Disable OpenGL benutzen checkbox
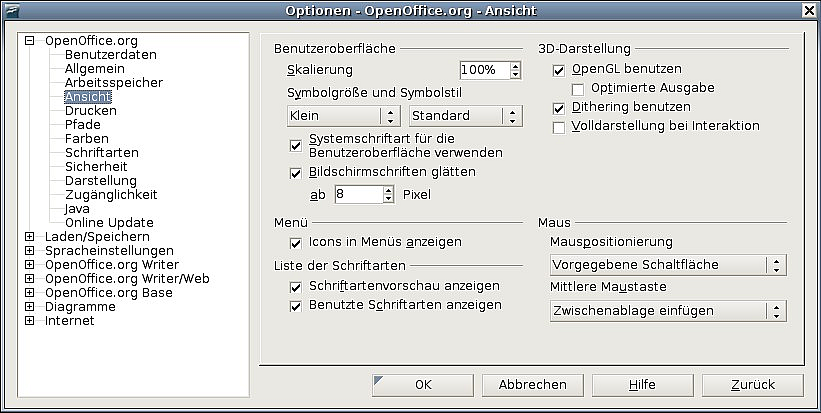This screenshot has width=821, height=413. [560, 71]
